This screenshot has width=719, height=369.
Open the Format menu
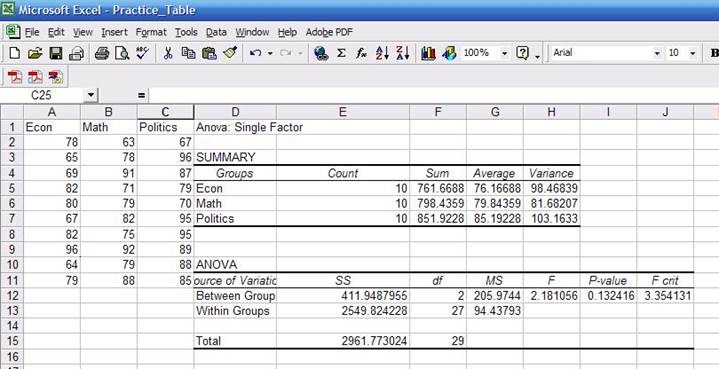click(x=151, y=33)
